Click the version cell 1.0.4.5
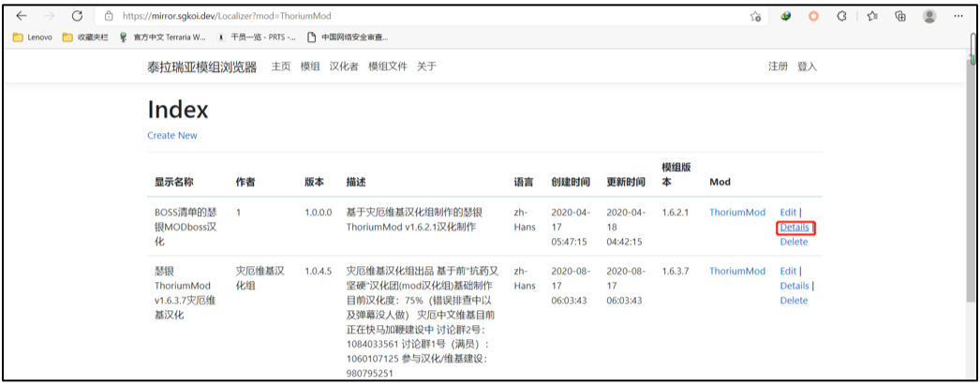 (319, 272)
